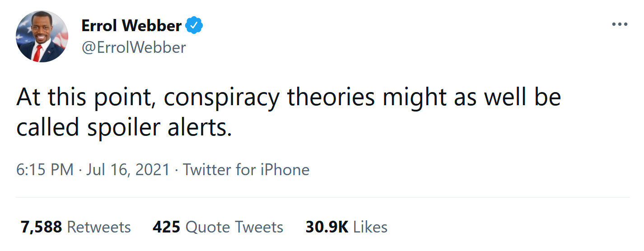Click the 6:15 PM timestamp
The height and width of the screenshot is (251, 644).
(45, 170)
